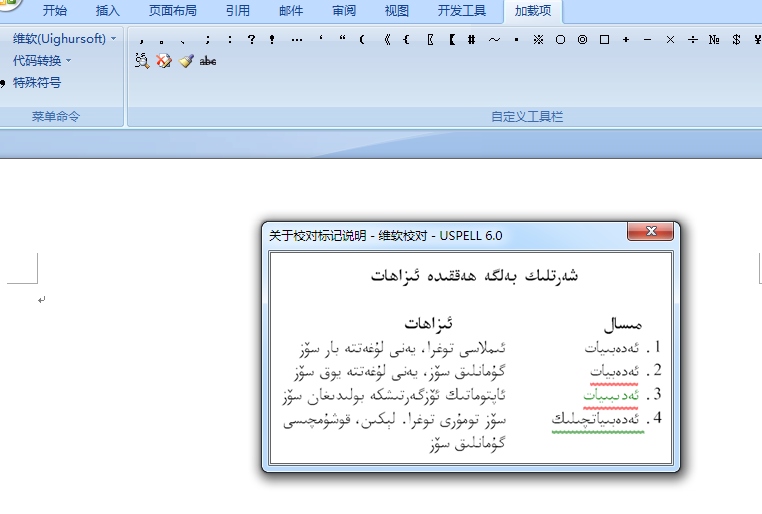Insert the tilde ~ symbol
762x514 pixels.
tap(494, 40)
